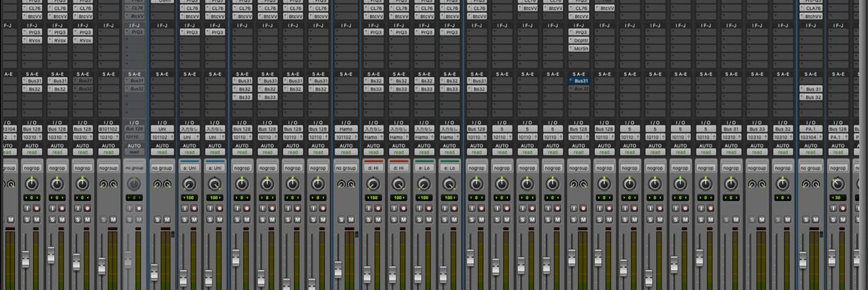Image resolution: width=868 pixels, height=290 pixels.
Task: Click left pan knob on the Bus 33 input track
Action: click(752, 184)
